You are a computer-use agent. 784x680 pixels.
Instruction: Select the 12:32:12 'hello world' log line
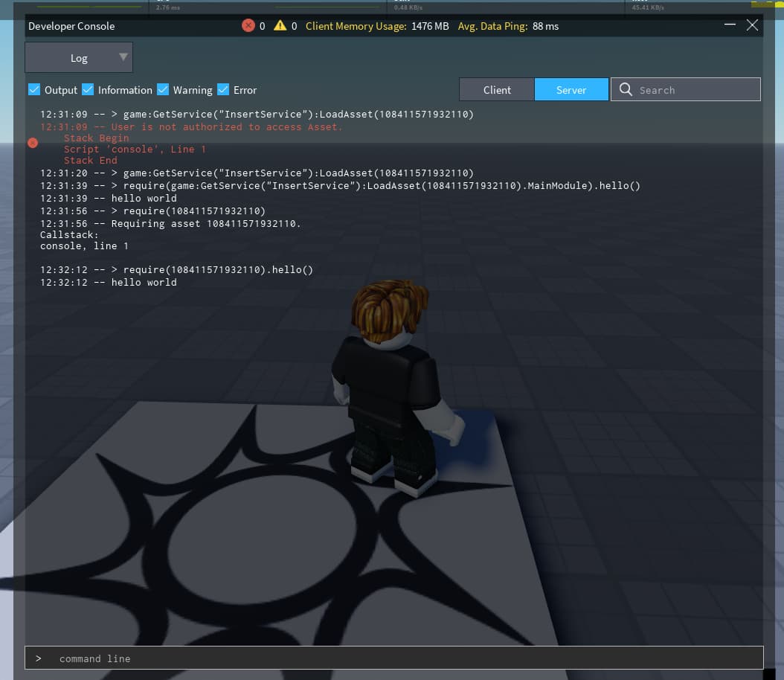point(109,283)
